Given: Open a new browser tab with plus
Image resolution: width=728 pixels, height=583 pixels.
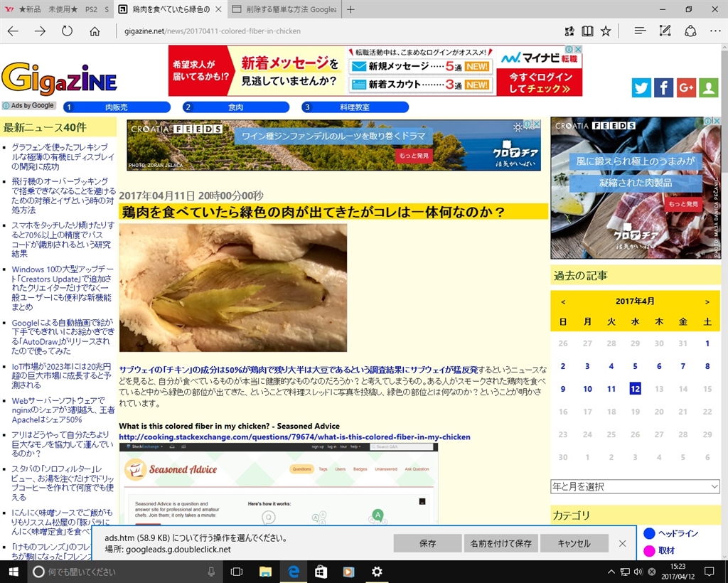Looking at the screenshot, I should 351,9.
